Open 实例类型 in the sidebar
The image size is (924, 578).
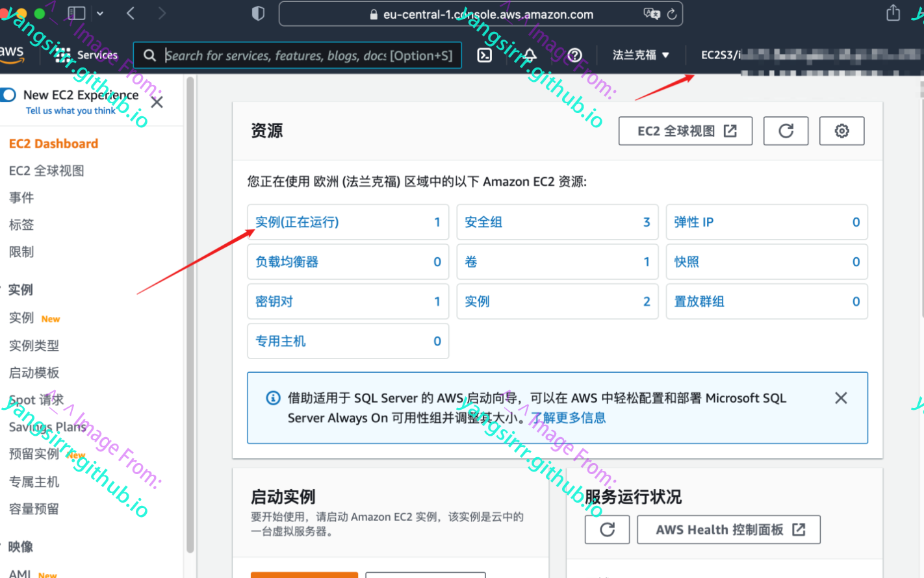click(x=34, y=346)
